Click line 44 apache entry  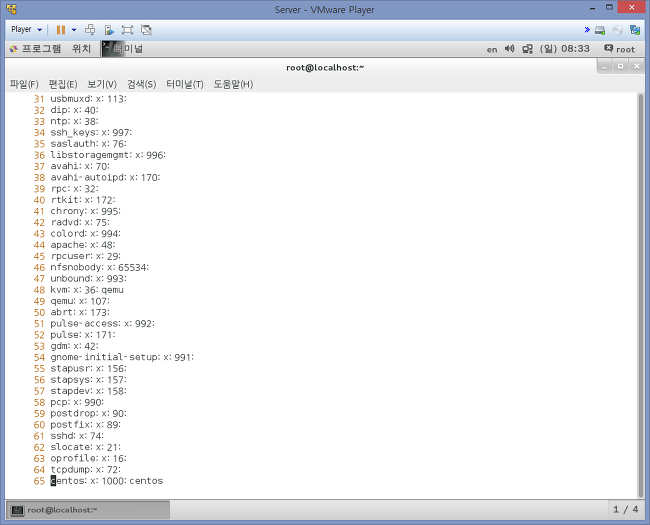click(x=82, y=244)
